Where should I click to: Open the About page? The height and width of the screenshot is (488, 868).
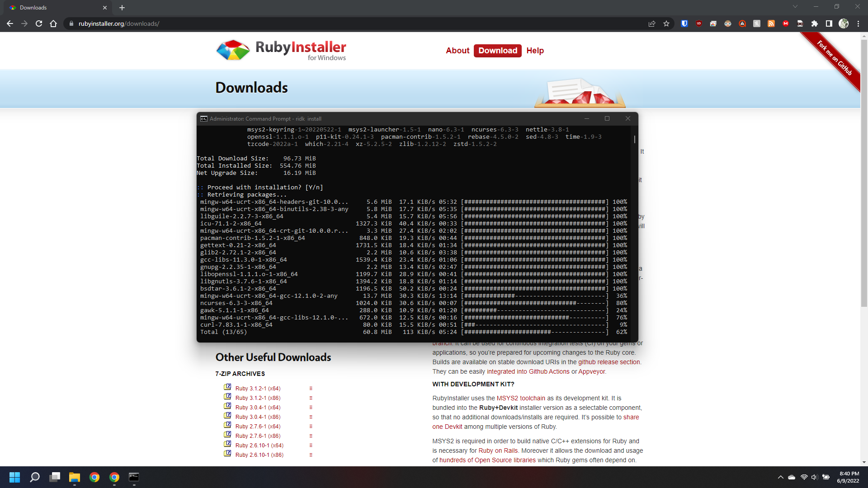coord(458,51)
